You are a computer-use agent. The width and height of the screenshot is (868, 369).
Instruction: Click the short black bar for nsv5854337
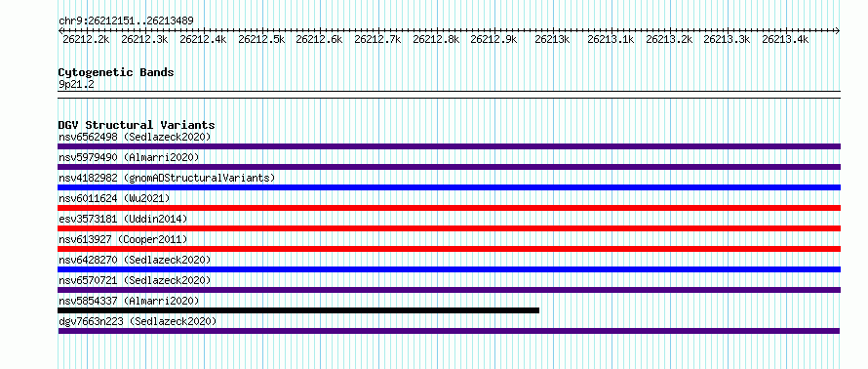298,310
